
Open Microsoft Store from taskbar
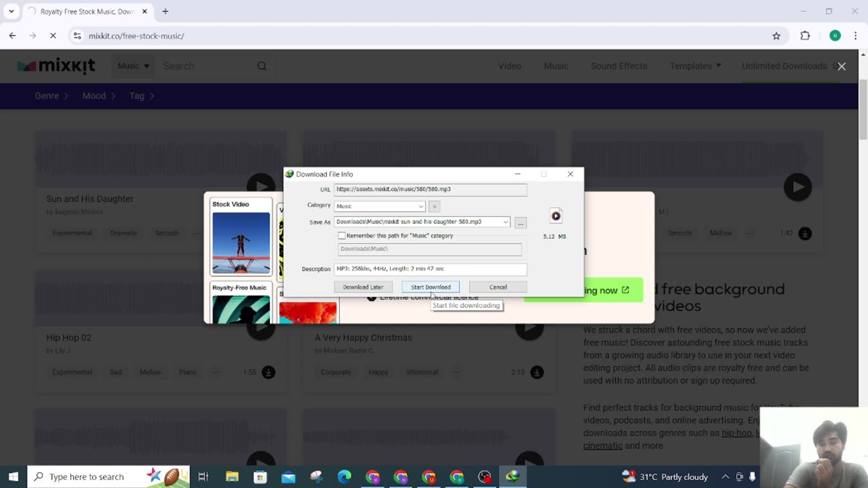(260, 476)
